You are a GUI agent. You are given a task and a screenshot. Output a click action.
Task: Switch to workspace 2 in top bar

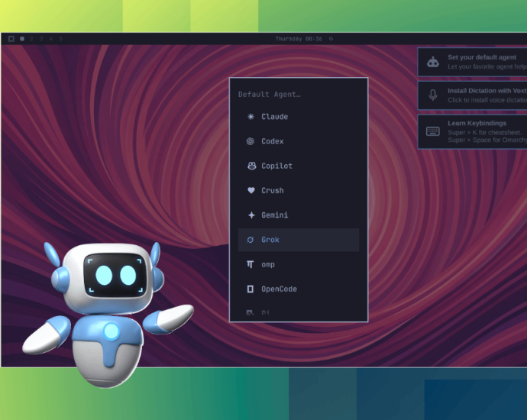31,39
